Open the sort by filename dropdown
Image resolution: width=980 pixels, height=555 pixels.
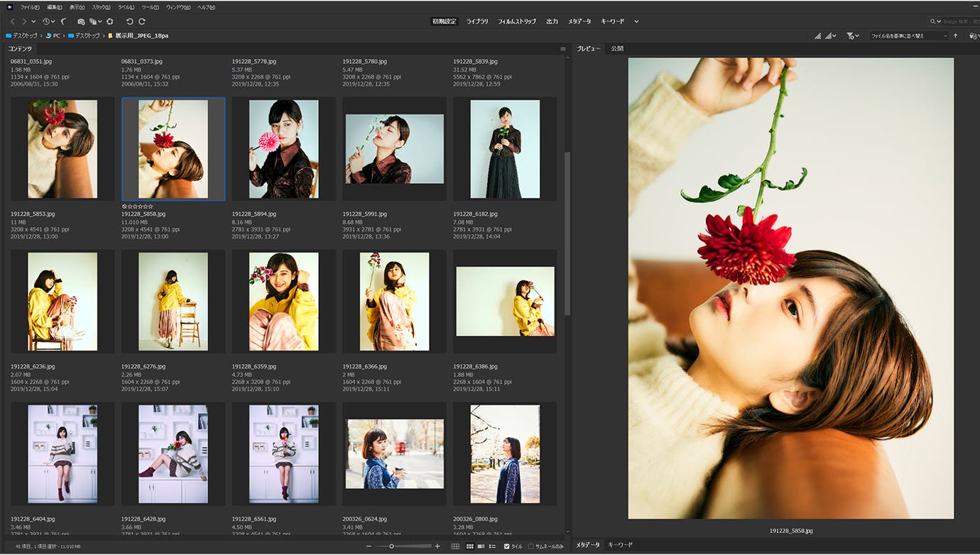[909, 35]
